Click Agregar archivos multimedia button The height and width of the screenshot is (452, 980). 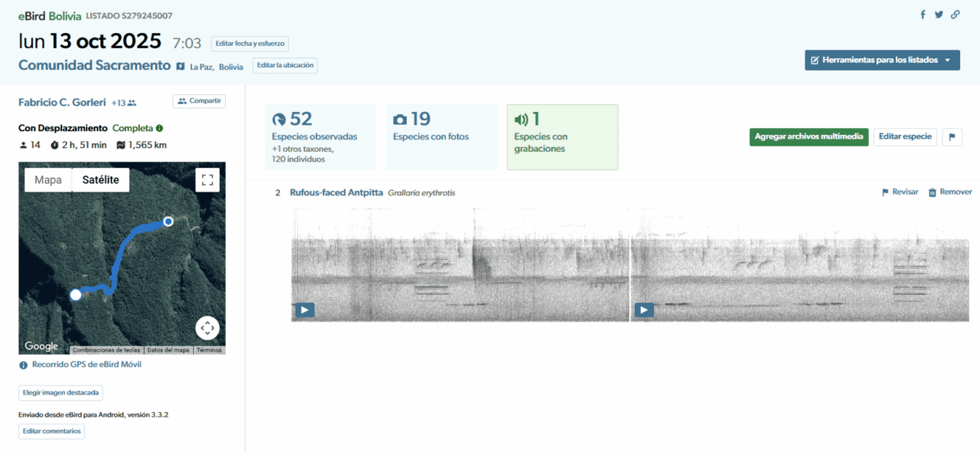pos(808,137)
